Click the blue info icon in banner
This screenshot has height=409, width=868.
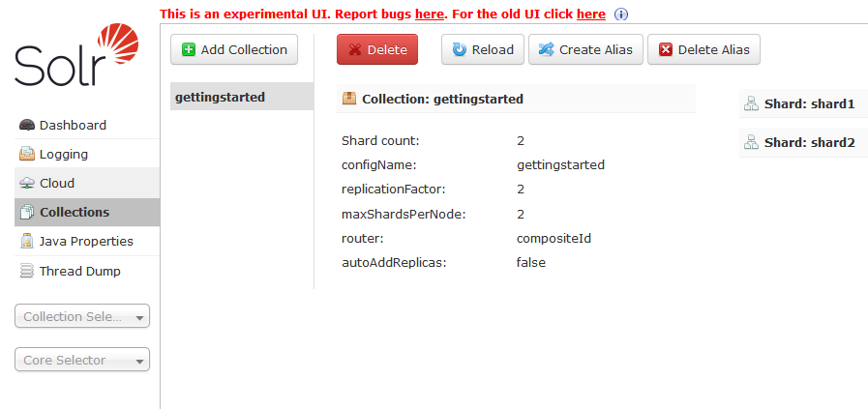(x=621, y=15)
